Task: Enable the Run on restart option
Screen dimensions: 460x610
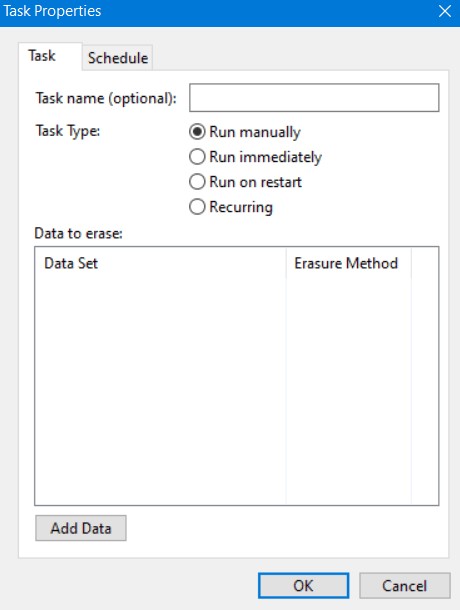Action: coord(246,182)
